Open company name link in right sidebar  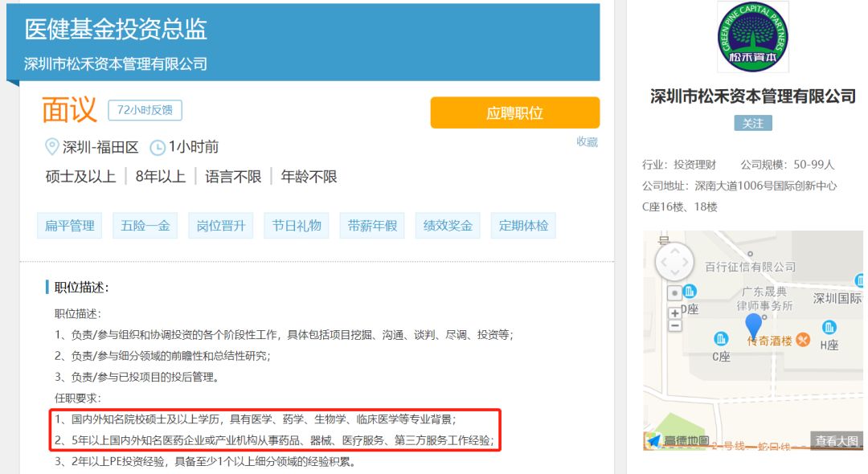753,96
